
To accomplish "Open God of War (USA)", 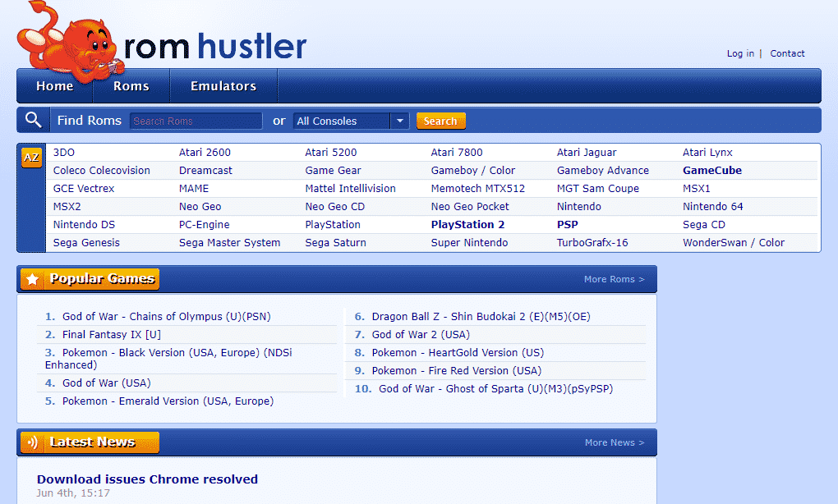I will click(107, 383).
